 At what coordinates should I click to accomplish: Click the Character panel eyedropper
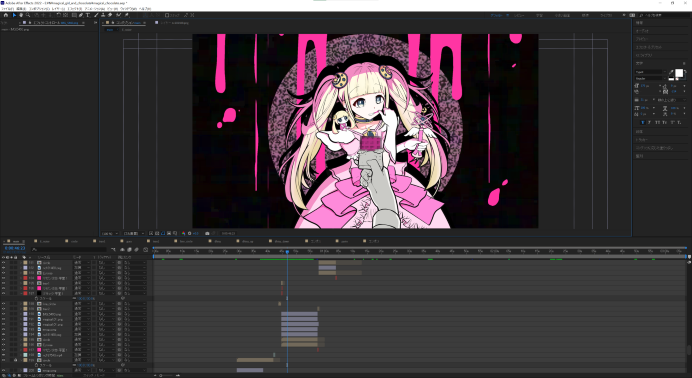click(x=671, y=72)
